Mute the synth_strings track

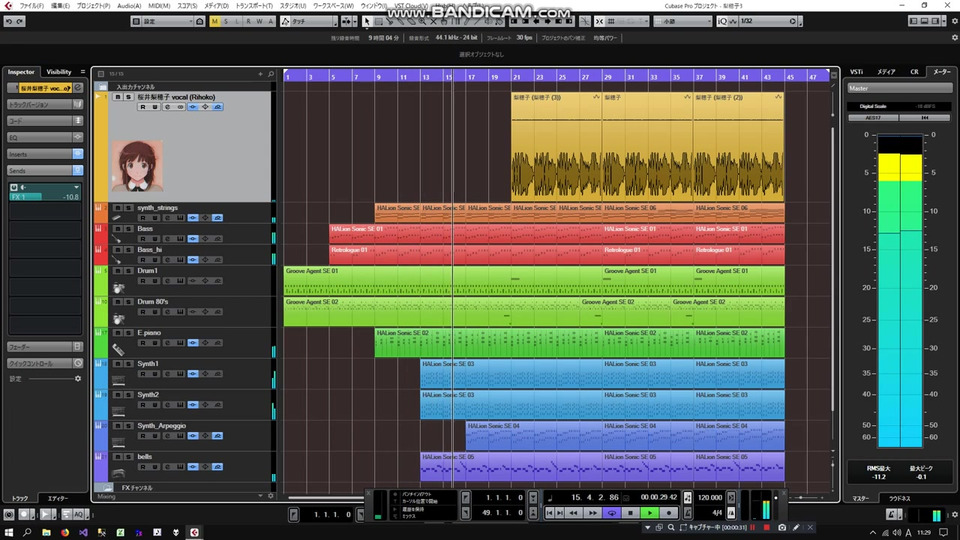(118, 208)
